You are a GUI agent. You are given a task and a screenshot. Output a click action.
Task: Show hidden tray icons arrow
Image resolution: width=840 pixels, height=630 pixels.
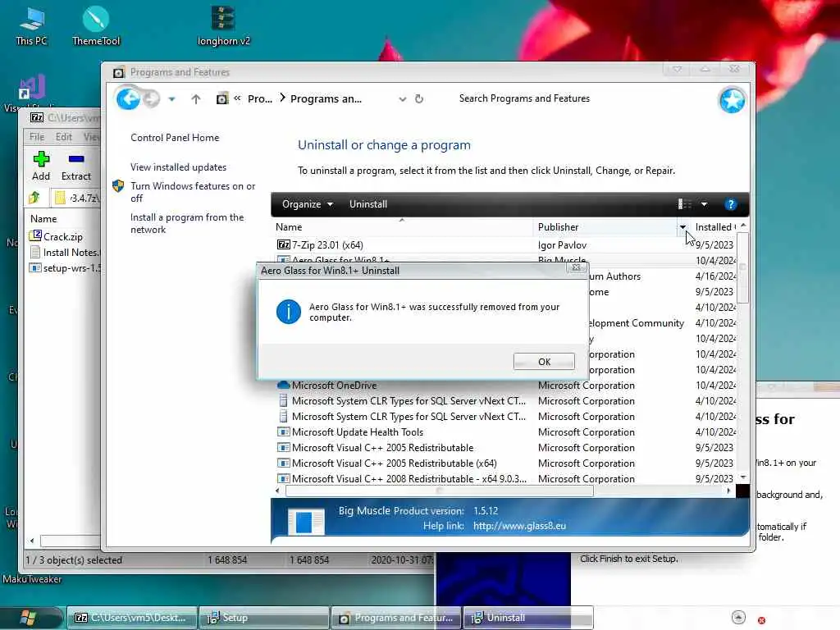738,617
